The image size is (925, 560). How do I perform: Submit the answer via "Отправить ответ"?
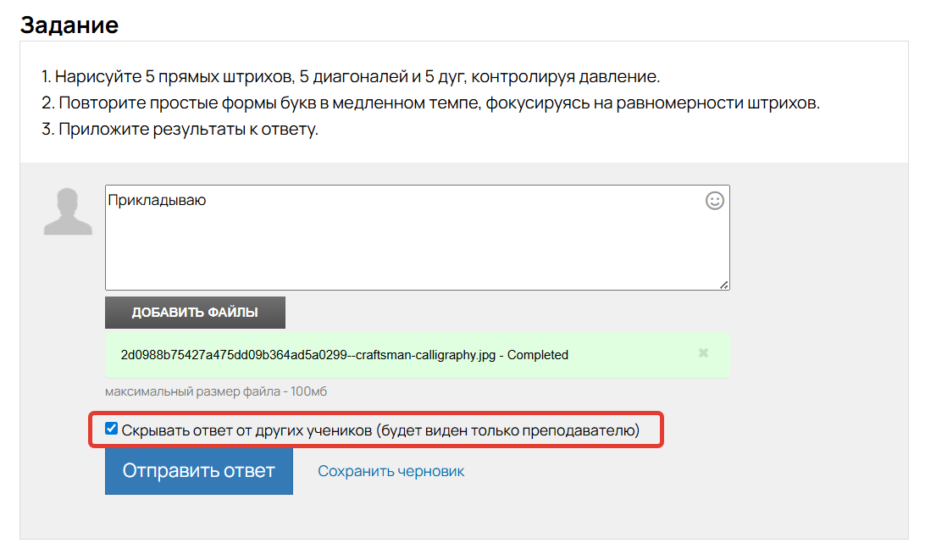[x=198, y=471]
